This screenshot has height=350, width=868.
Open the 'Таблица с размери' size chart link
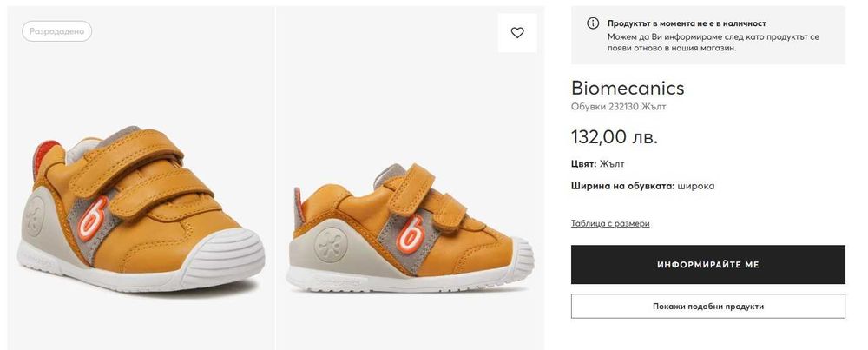point(610,223)
